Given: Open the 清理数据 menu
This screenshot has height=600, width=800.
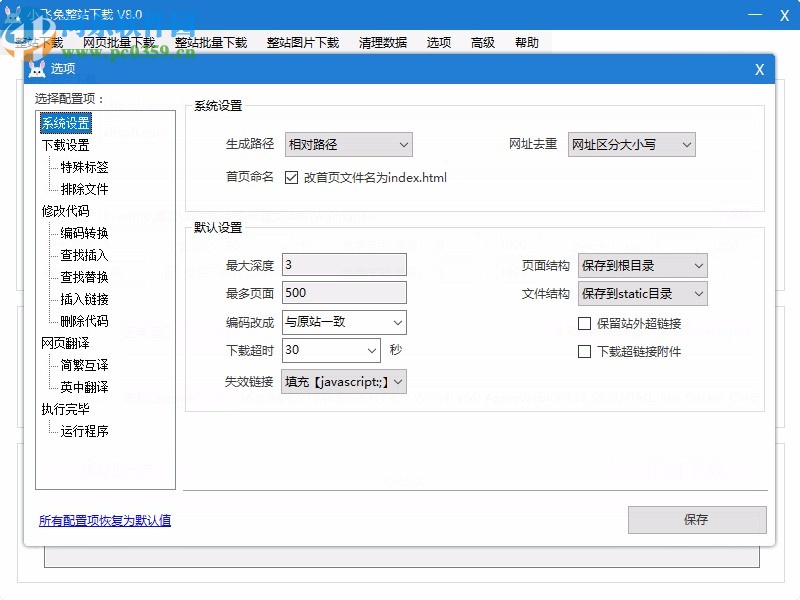Looking at the screenshot, I should tap(382, 42).
